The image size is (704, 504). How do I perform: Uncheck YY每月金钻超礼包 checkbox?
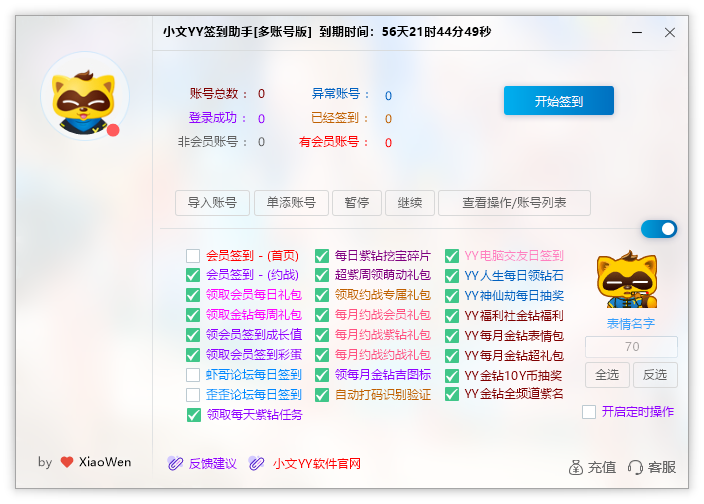[452, 356]
